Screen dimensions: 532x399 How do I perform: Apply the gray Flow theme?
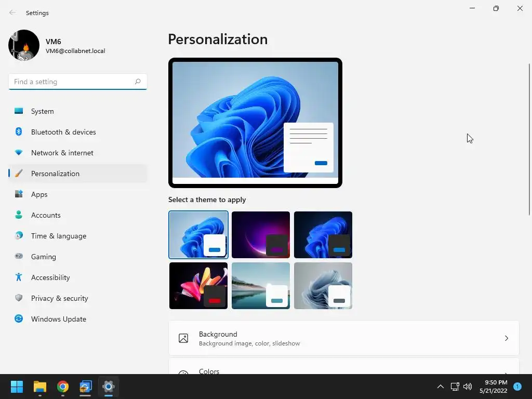coord(323,286)
